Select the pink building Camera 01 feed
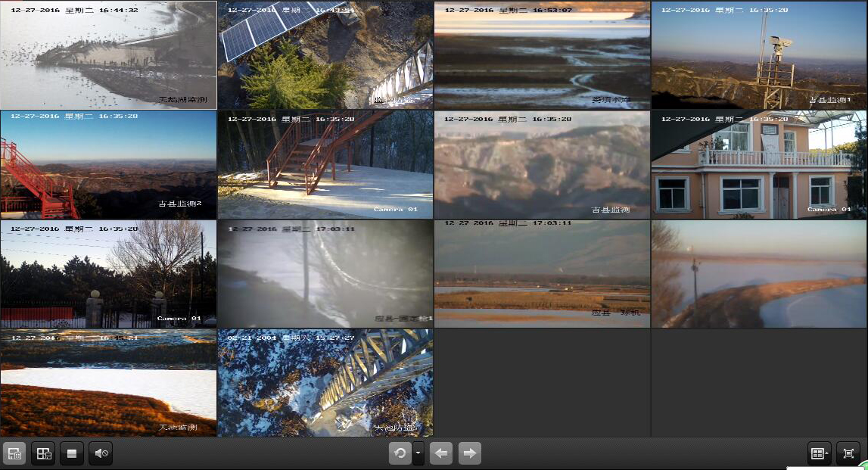The width and height of the screenshot is (868, 470). (x=759, y=165)
